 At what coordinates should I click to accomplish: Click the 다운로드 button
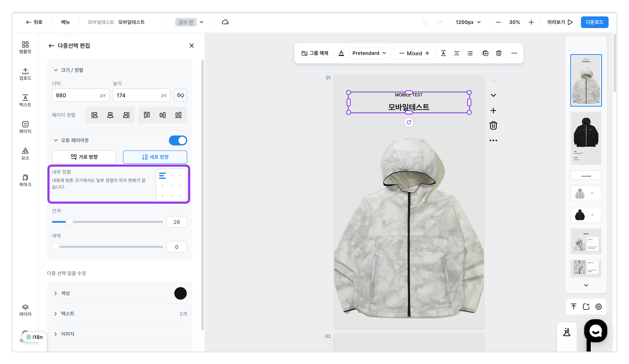594,22
